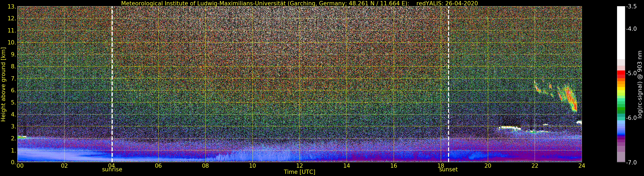Click the colorbar tick label '-6.0'

(631, 118)
